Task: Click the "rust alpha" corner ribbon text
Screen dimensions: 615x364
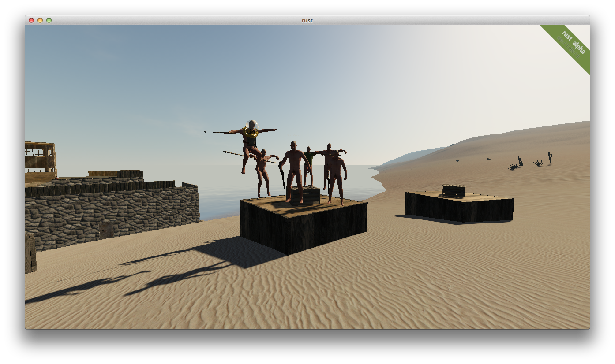Action: pos(574,42)
